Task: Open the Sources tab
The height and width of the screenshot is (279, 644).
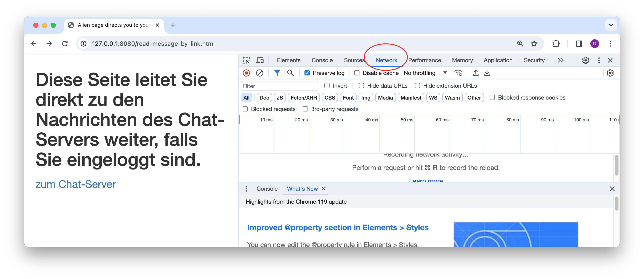Action: 354,60
